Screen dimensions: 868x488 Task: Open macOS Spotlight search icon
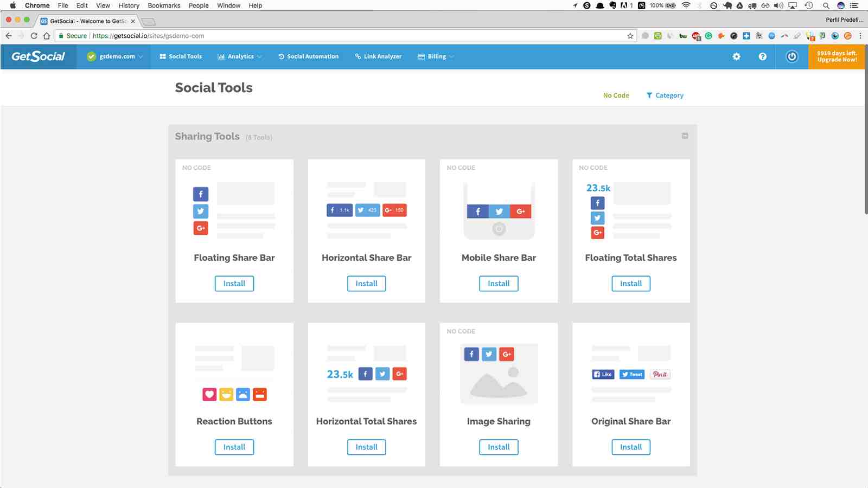click(826, 5)
